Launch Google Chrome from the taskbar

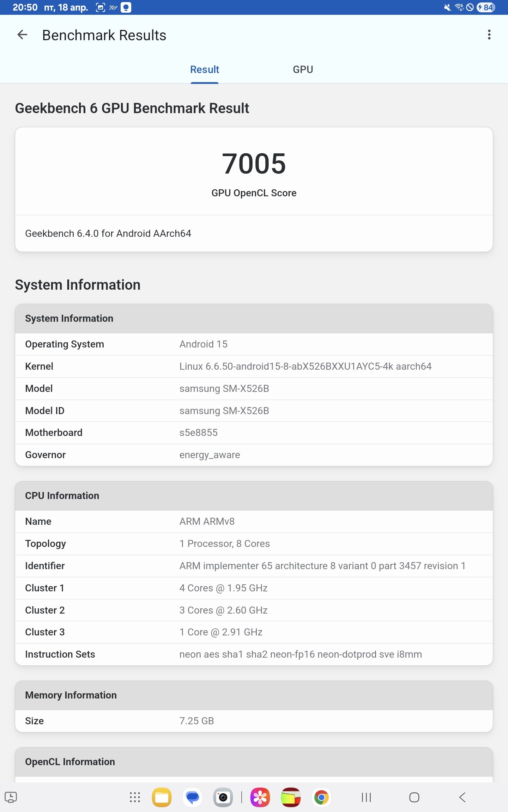[321, 797]
